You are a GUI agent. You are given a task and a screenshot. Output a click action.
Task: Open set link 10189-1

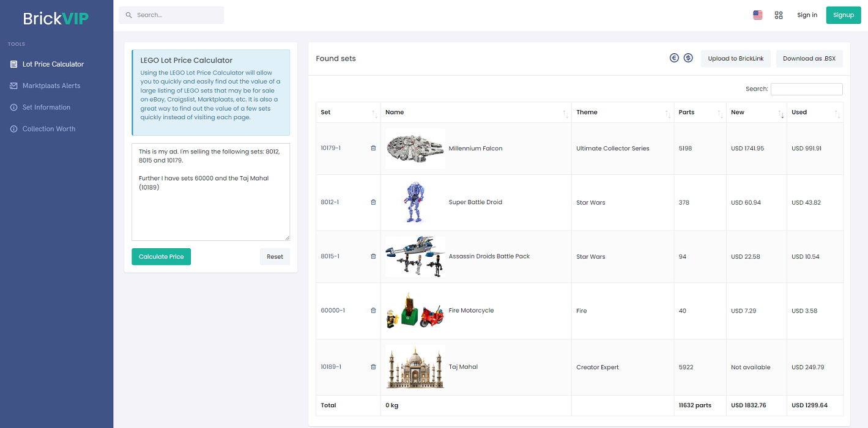(x=331, y=367)
